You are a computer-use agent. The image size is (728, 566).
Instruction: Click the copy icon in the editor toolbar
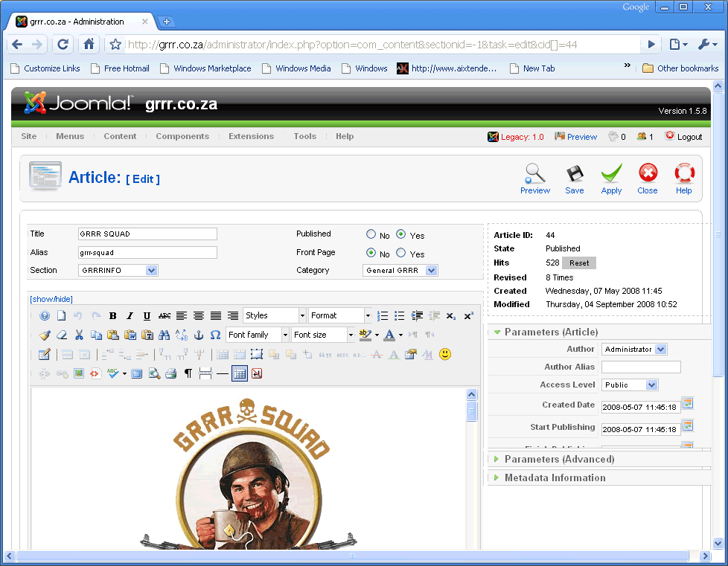(x=96, y=335)
